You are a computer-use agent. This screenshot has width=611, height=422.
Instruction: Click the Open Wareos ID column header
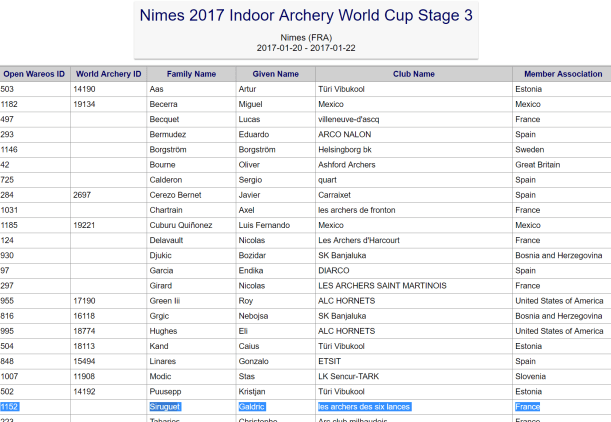[34, 73]
